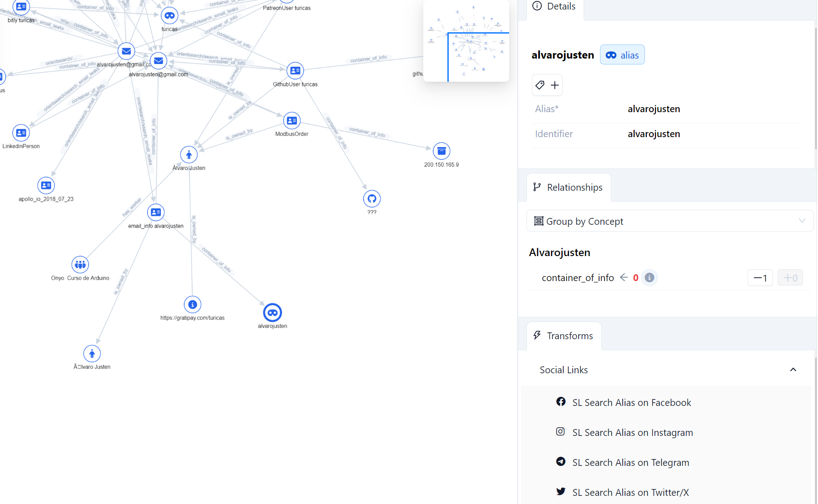Open the Group by Concept dropdown
The height and width of the screenshot is (504, 818).
669,221
